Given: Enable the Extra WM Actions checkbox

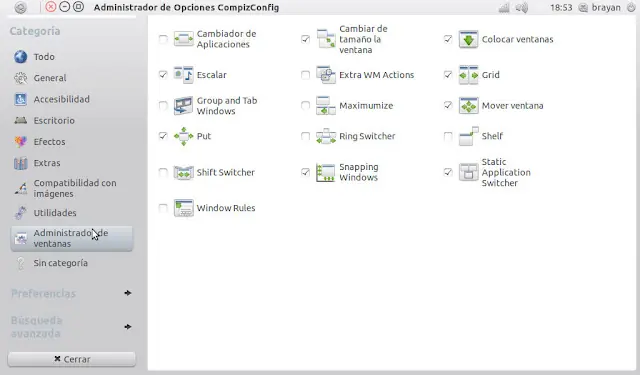Looking at the screenshot, I should 305,75.
